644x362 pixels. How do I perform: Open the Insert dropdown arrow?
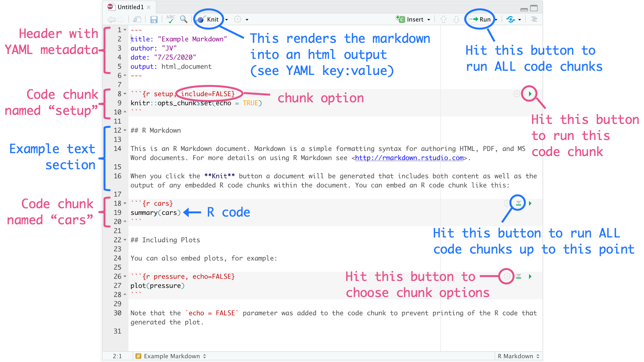point(429,20)
